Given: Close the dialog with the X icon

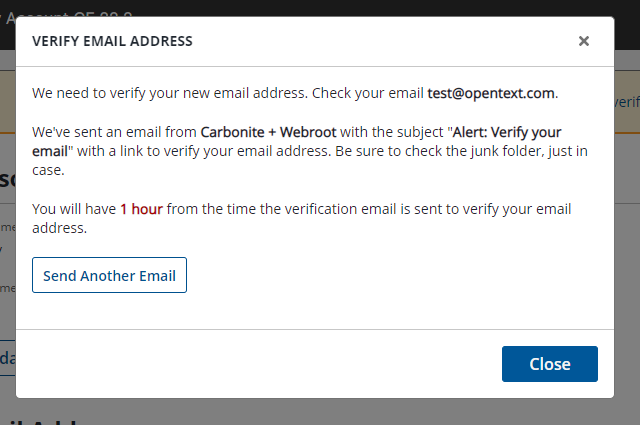Looking at the screenshot, I should (x=584, y=41).
